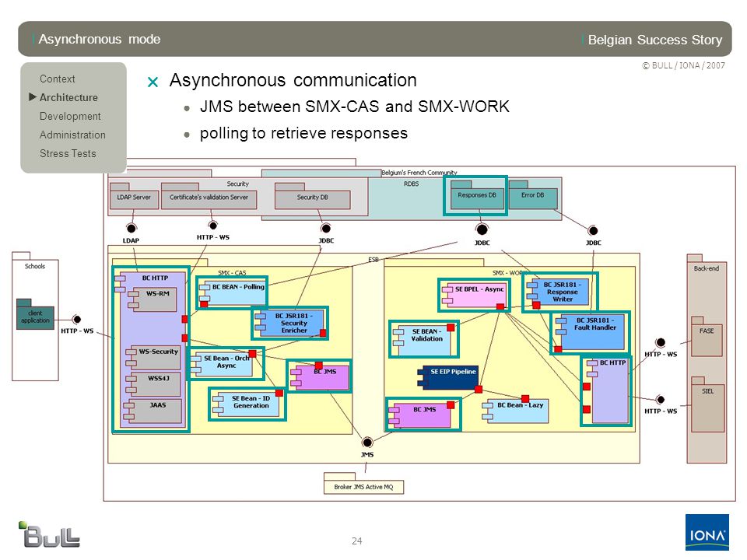Screen dimensions: 747x560
Task: Click the Architecture arrow marker
Action: coord(33,96)
